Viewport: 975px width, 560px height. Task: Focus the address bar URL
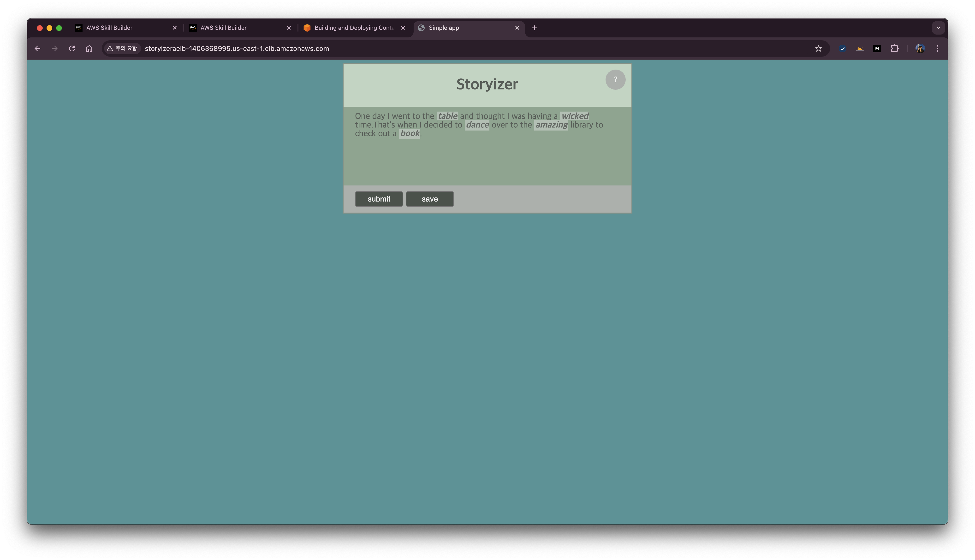click(x=237, y=48)
